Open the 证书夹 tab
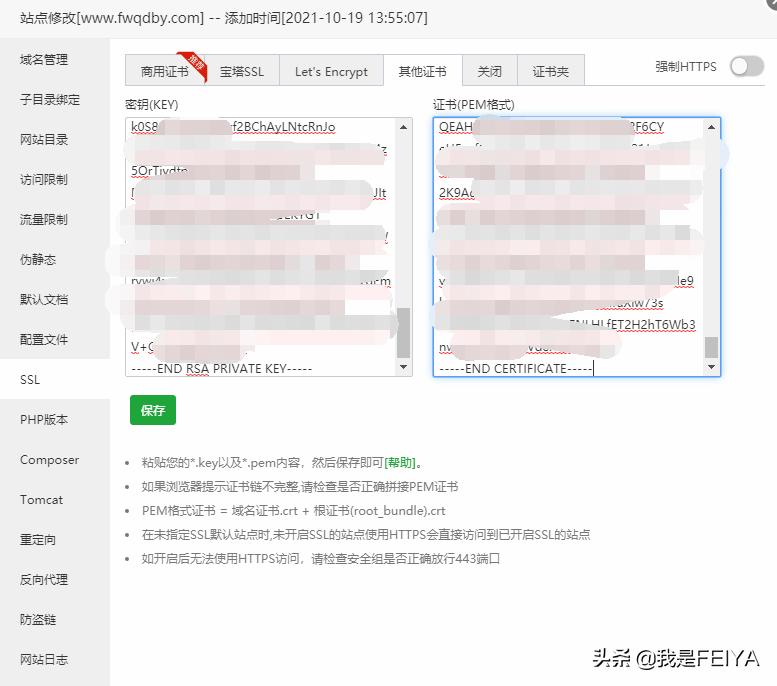The width and height of the screenshot is (777, 686). pos(551,71)
